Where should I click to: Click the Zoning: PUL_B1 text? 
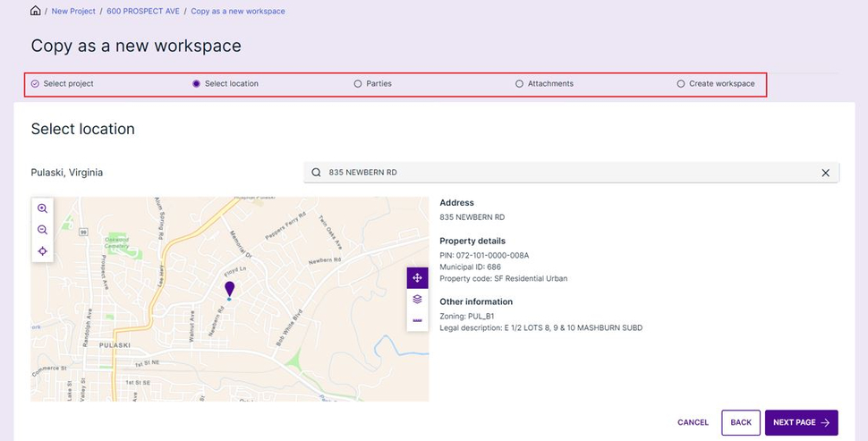466,317
